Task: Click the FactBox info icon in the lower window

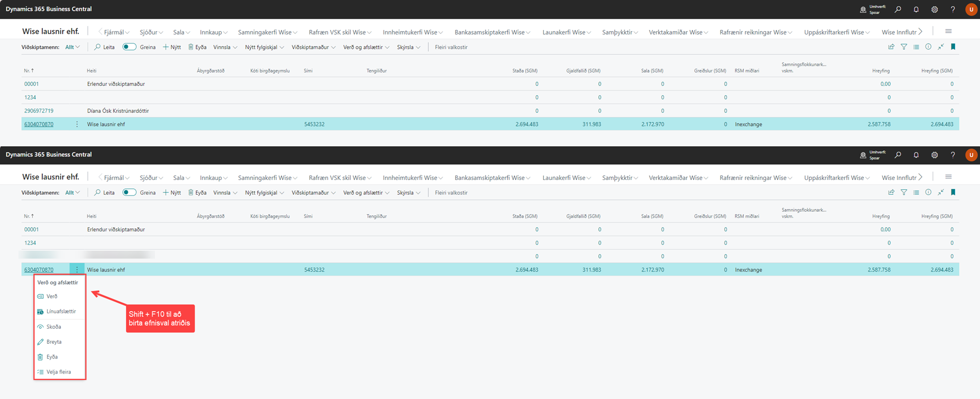Action: 928,192
